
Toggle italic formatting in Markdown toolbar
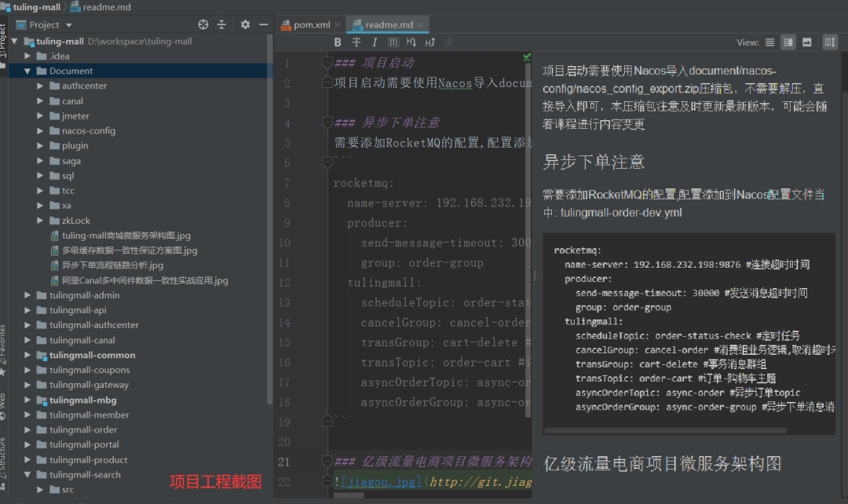[375, 42]
